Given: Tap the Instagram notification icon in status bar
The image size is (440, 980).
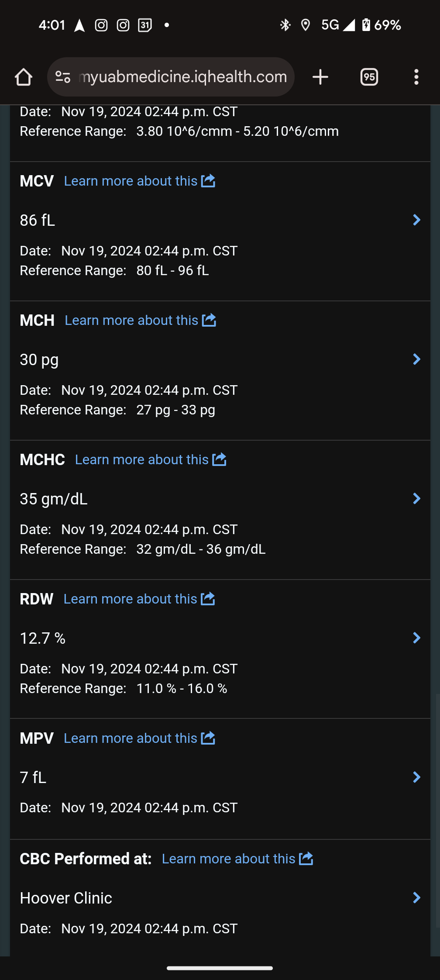Looking at the screenshot, I should point(101,25).
